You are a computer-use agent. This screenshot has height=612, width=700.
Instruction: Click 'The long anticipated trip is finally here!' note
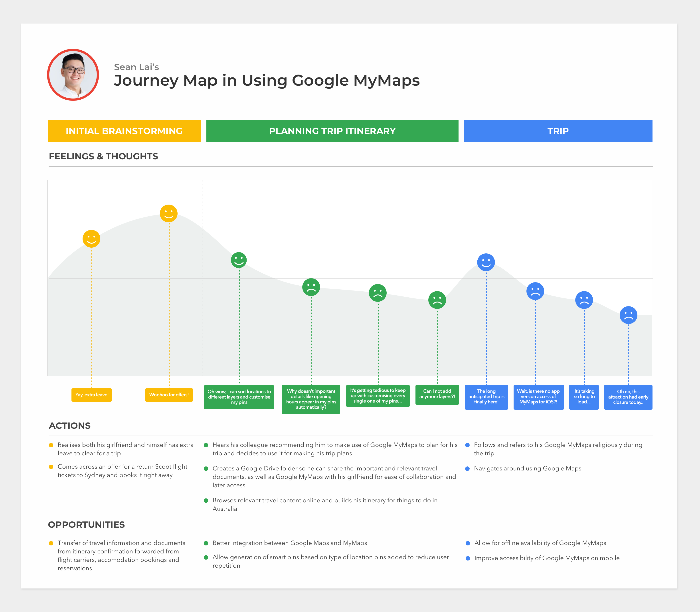pos(486,397)
